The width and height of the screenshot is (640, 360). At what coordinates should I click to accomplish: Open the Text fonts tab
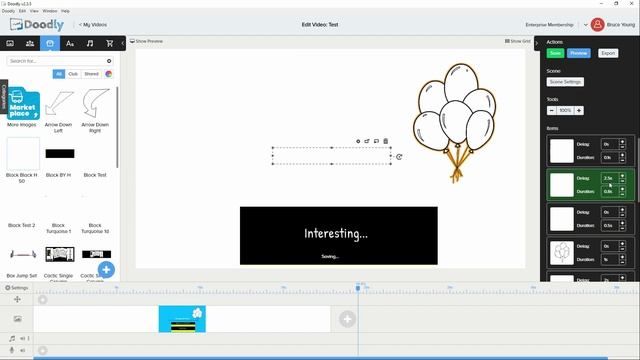click(x=70, y=43)
